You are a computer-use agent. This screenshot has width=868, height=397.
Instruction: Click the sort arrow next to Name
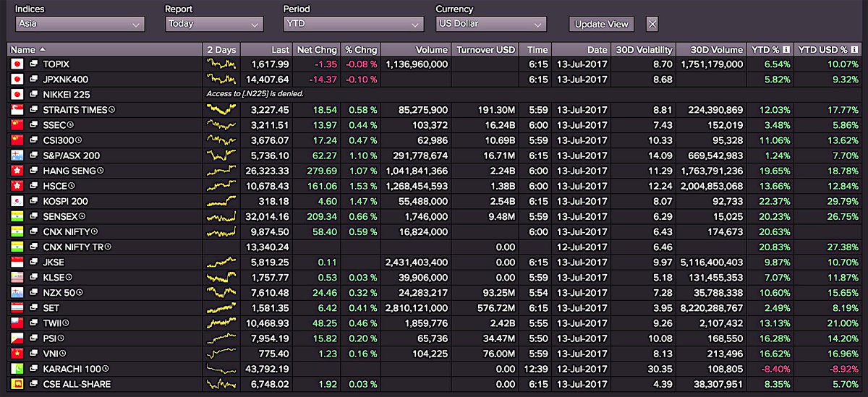pyautogui.click(x=42, y=50)
